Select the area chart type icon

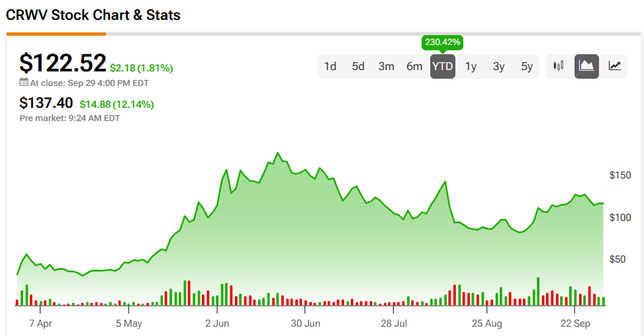pyautogui.click(x=586, y=66)
